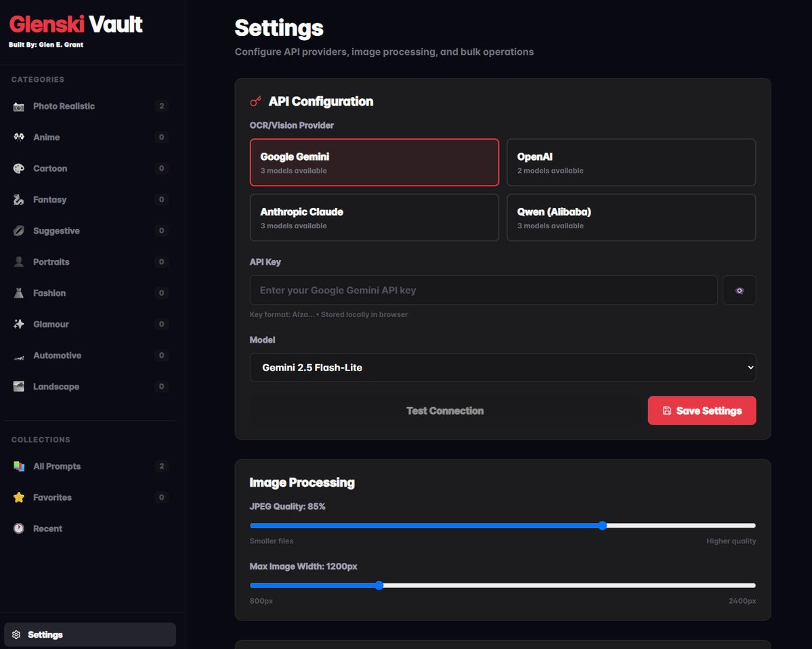Image resolution: width=812 pixels, height=649 pixels.
Task: Click the Test Connection button
Action: pyautogui.click(x=445, y=411)
